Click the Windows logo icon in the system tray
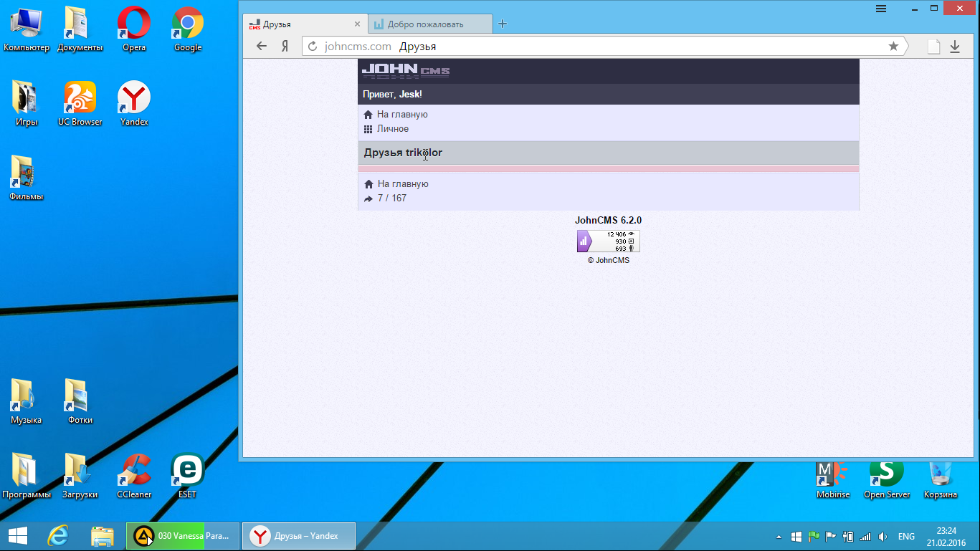 pyautogui.click(x=796, y=537)
